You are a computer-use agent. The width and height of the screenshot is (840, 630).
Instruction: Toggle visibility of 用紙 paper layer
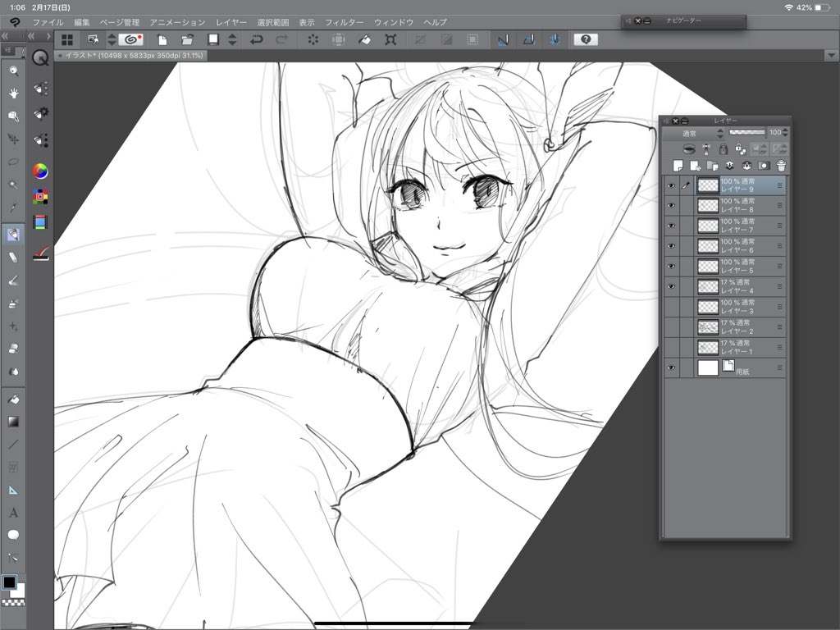click(x=671, y=368)
